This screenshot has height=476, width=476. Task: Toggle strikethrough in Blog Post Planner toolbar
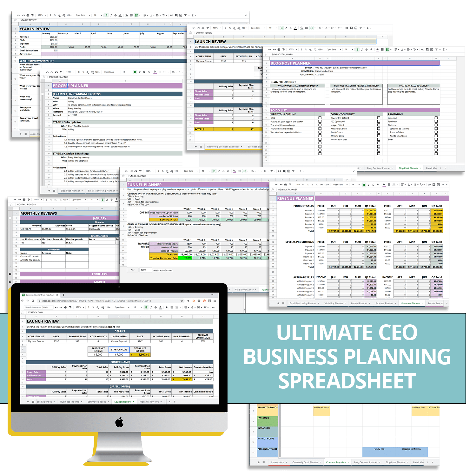367,50
